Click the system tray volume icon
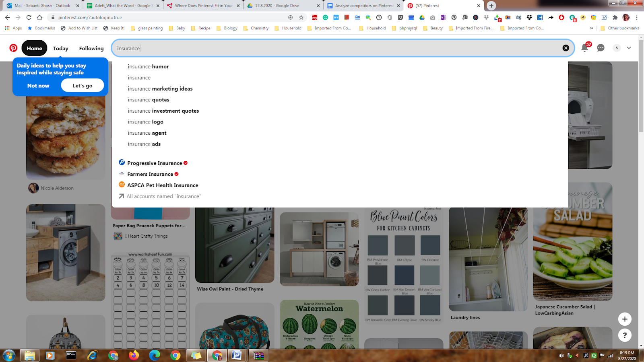This screenshot has height=362, width=644. point(561,356)
